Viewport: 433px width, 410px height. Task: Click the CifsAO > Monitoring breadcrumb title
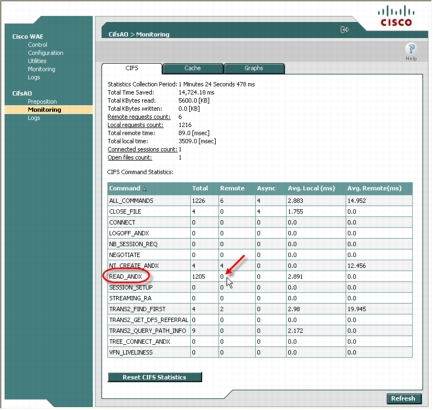click(139, 34)
